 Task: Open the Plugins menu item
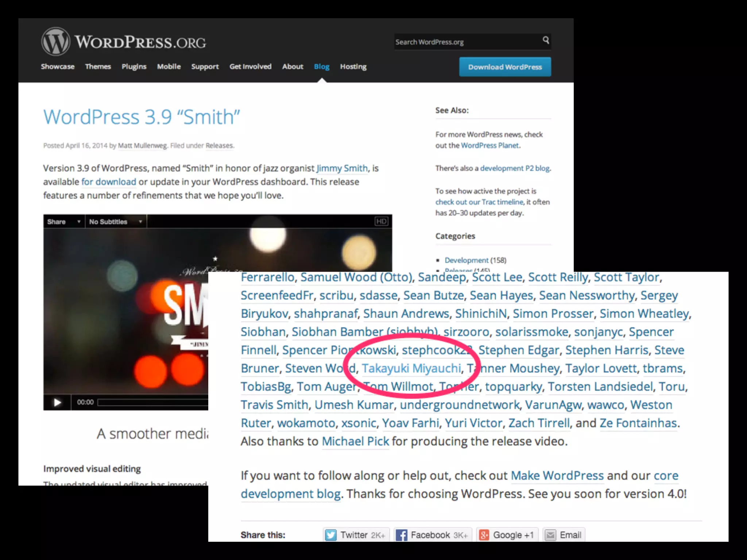(134, 67)
